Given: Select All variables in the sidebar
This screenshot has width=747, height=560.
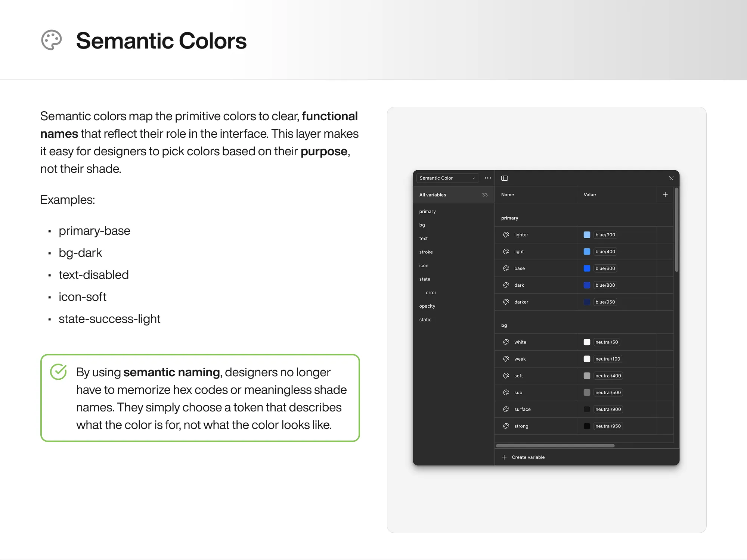Looking at the screenshot, I should pos(433,195).
